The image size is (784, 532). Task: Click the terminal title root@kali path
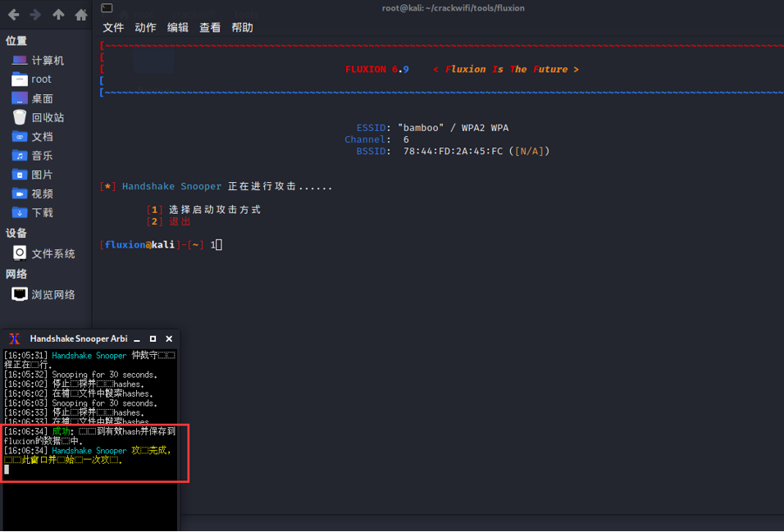tap(453, 8)
